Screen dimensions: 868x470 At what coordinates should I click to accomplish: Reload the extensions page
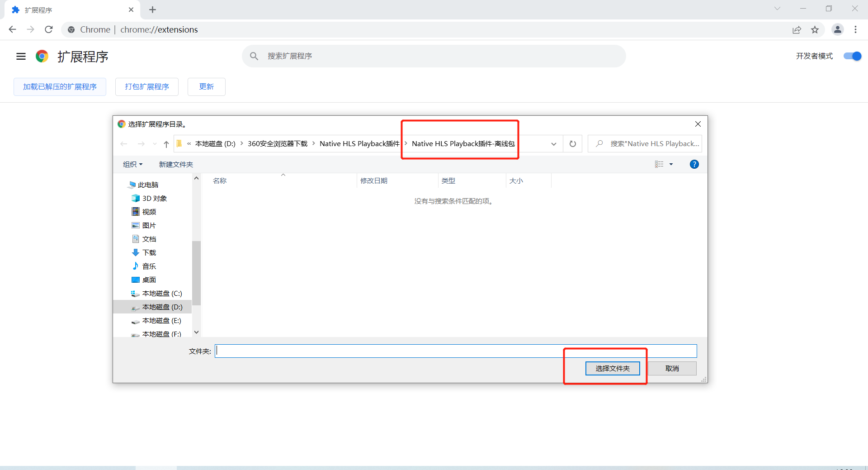[49, 29]
